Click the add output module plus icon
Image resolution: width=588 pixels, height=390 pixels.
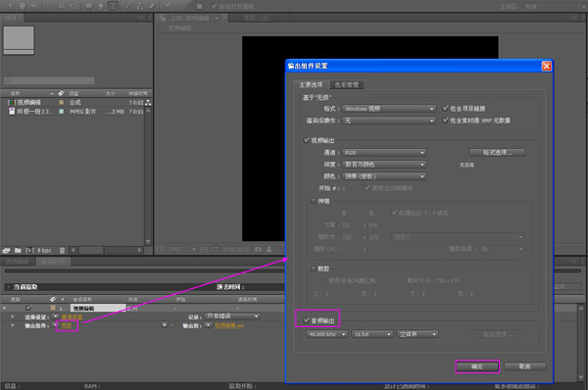pyautogui.click(x=165, y=324)
